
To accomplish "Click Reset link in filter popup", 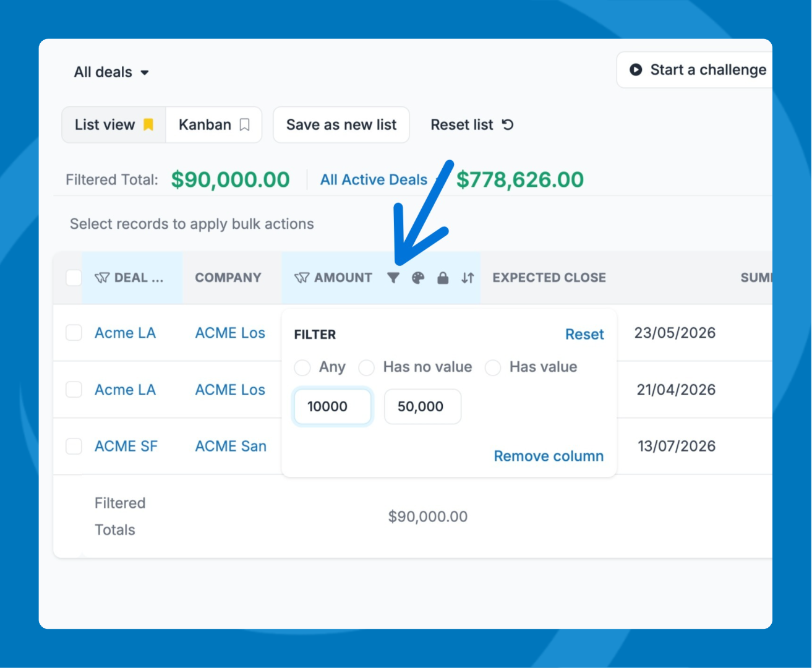I will click(x=584, y=335).
